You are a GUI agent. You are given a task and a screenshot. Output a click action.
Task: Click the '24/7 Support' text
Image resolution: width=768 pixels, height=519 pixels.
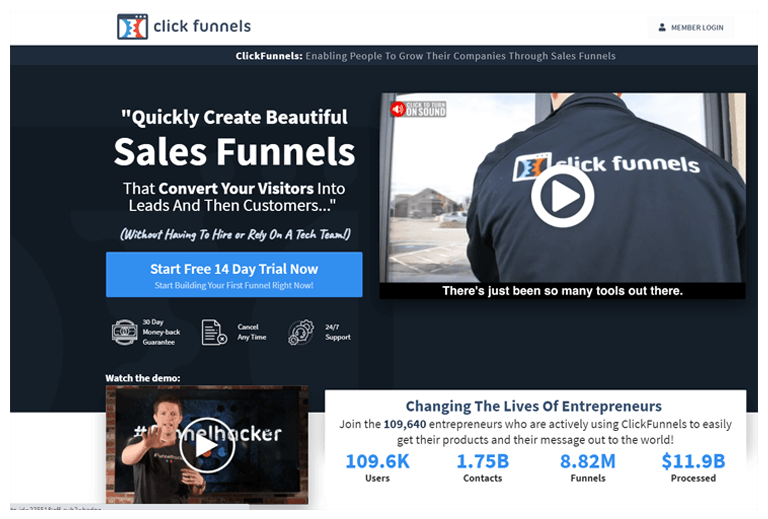point(337,332)
